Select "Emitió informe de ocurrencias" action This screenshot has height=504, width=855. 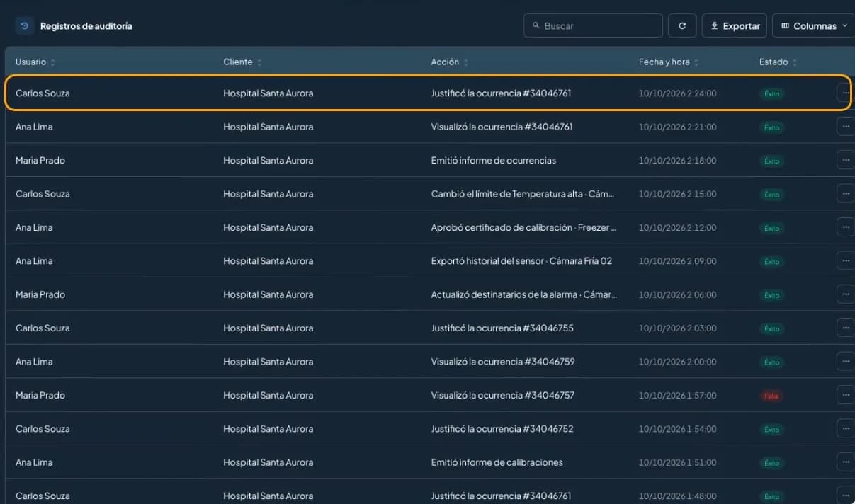pyautogui.click(x=494, y=161)
